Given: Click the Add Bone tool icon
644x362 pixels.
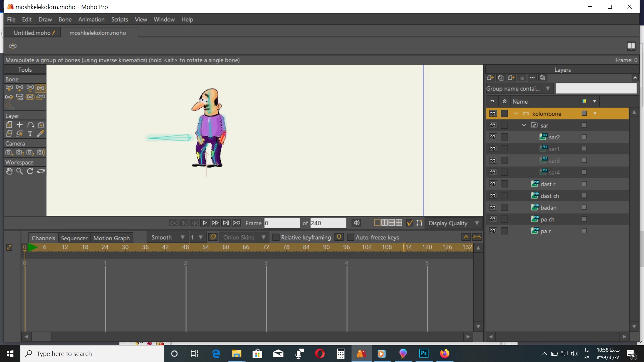Looking at the screenshot, I should (19, 88).
